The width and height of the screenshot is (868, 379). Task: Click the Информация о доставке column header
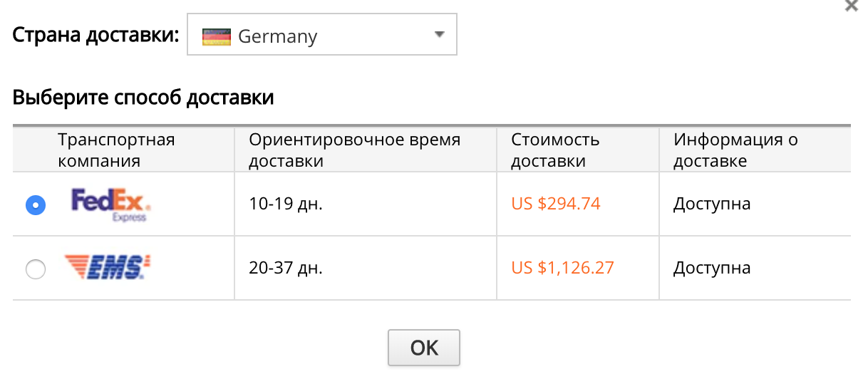[735, 150]
